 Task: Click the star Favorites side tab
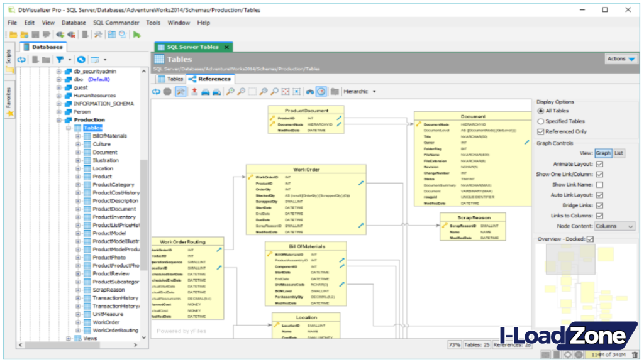(9, 101)
